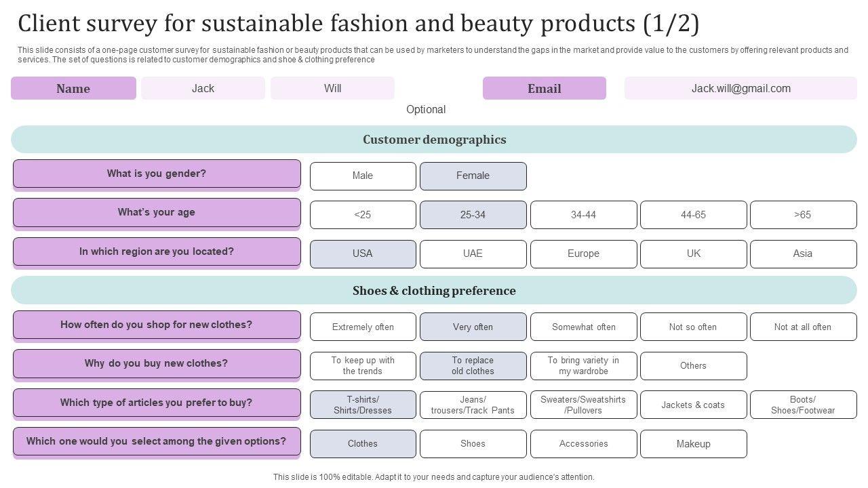Image resolution: width=868 pixels, height=488 pixels.
Task: Click the first name field containing Jack
Action: tap(203, 88)
